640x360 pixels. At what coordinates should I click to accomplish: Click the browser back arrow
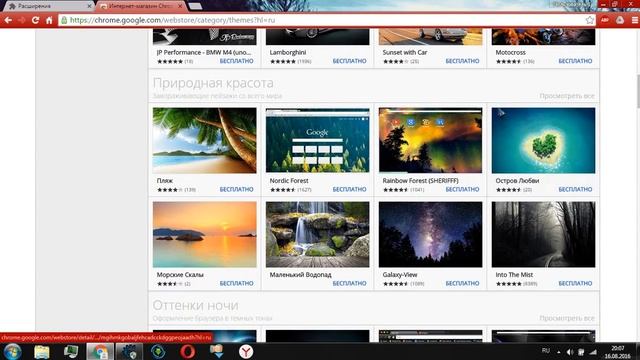tap(8, 20)
